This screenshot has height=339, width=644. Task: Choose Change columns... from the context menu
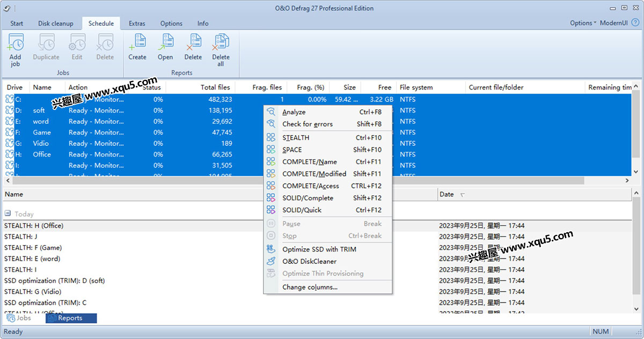[x=328, y=288]
